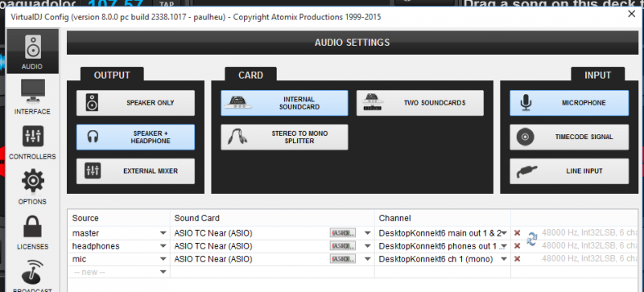Image resolution: width=644 pixels, height=292 pixels.
Task: Select Speaker Only output mode
Action: (x=135, y=103)
